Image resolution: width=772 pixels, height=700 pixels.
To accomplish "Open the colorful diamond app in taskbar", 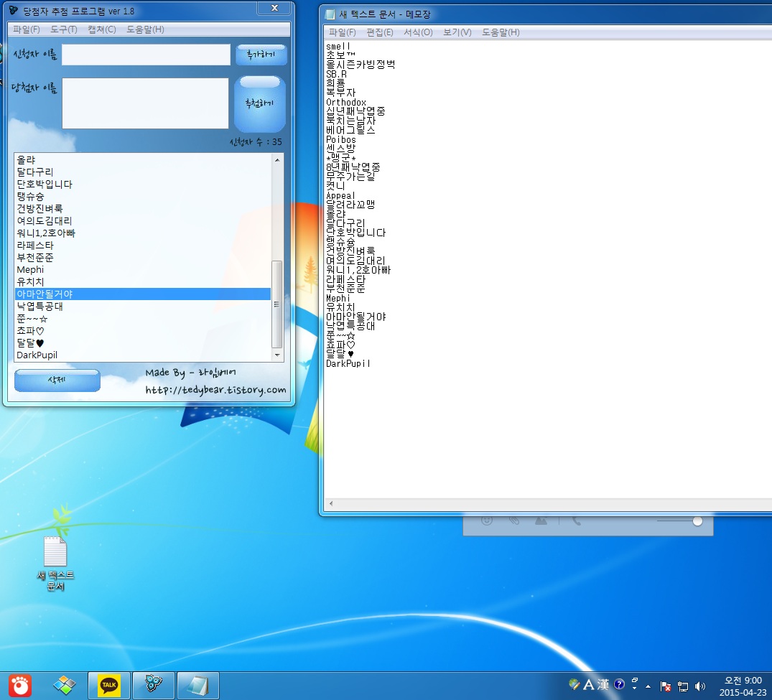I will (x=65, y=685).
